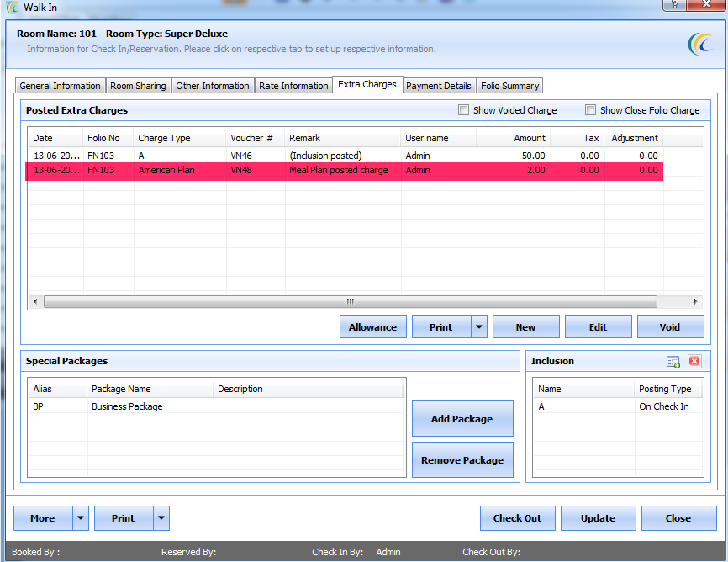The height and width of the screenshot is (562, 728).
Task: Enable Show Voided Charge checkbox
Action: (x=463, y=109)
